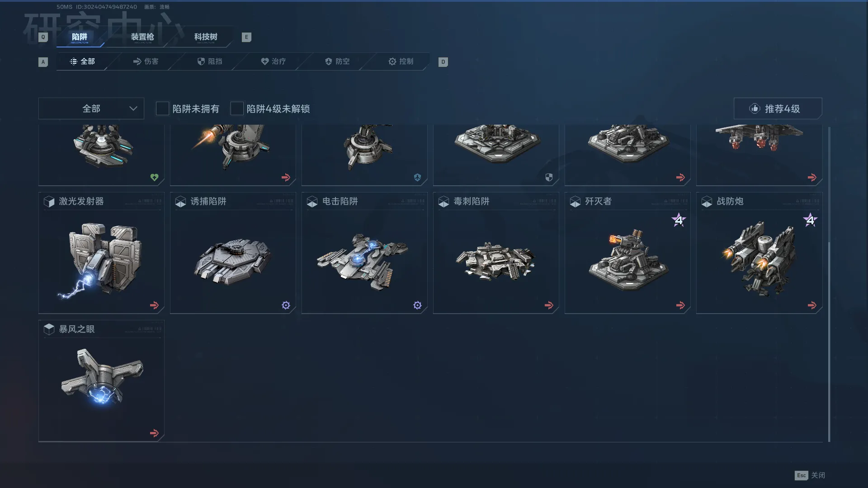Image resolution: width=868 pixels, height=488 pixels.
Task: Filter traps by 伤害 category
Action: tap(146, 61)
